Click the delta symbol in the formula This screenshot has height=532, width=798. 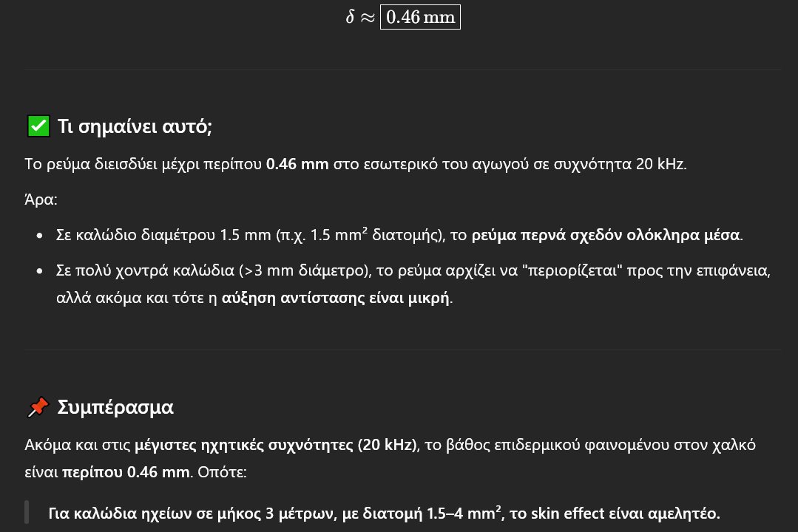(350, 17)
